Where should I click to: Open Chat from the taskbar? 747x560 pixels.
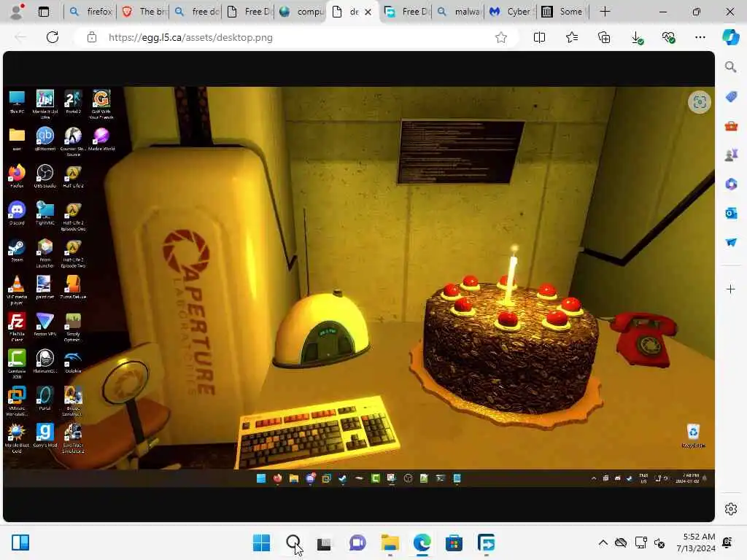[x=357, y=542]
